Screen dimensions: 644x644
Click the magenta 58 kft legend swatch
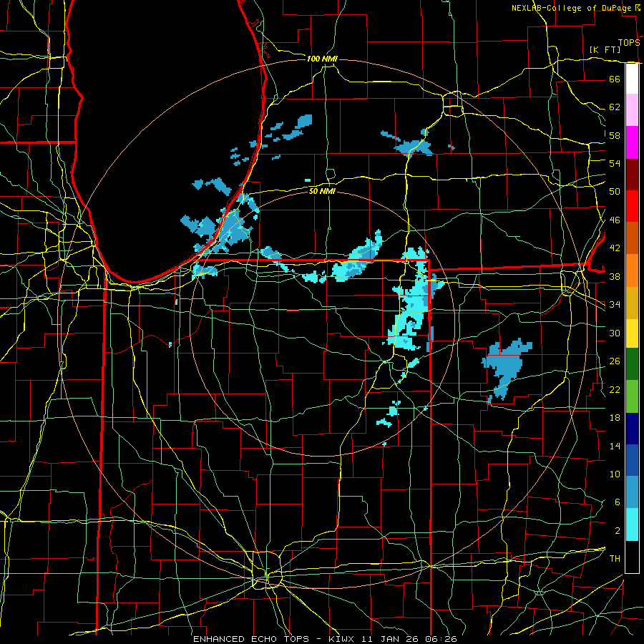(x=632, y=142)
